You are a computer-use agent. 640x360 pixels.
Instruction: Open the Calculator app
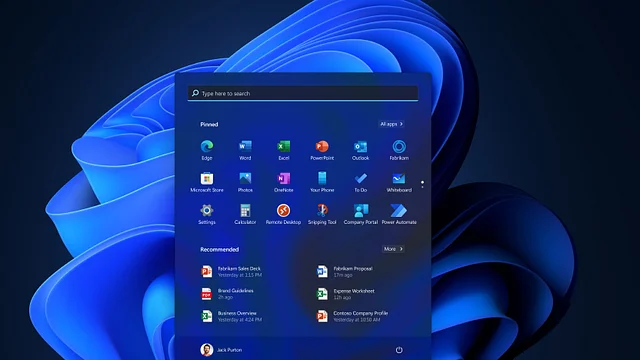click(x=245, y=214)
